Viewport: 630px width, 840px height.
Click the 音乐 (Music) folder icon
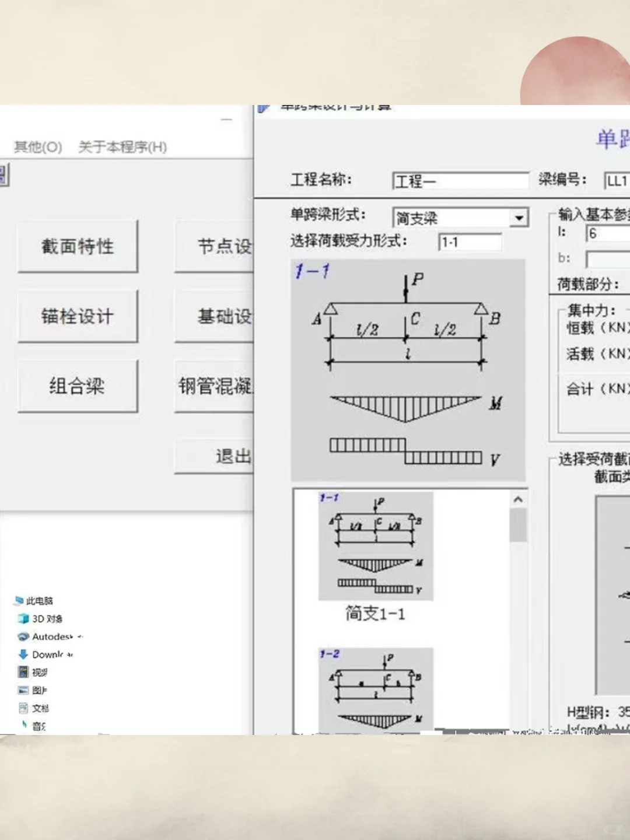(24, 725)
